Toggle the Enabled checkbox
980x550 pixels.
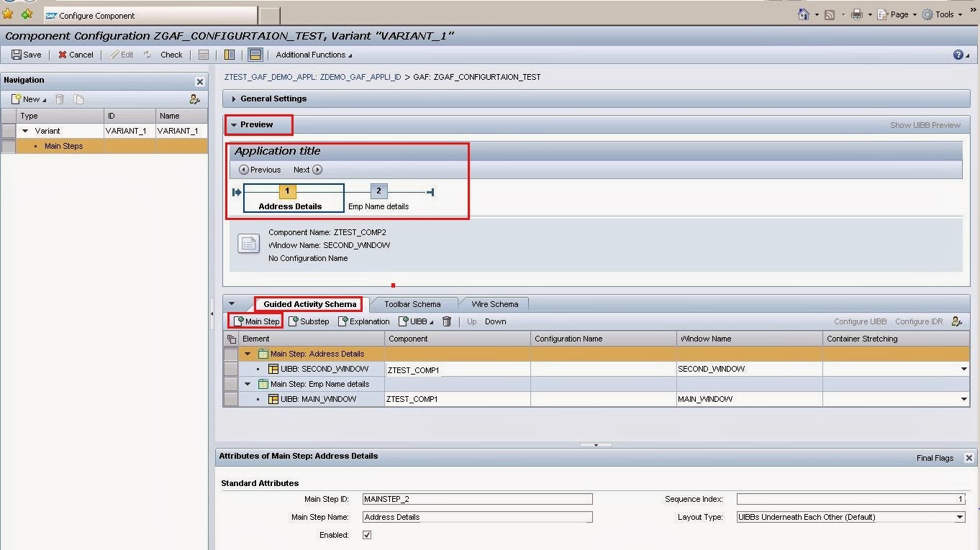(x=367, y=535)
